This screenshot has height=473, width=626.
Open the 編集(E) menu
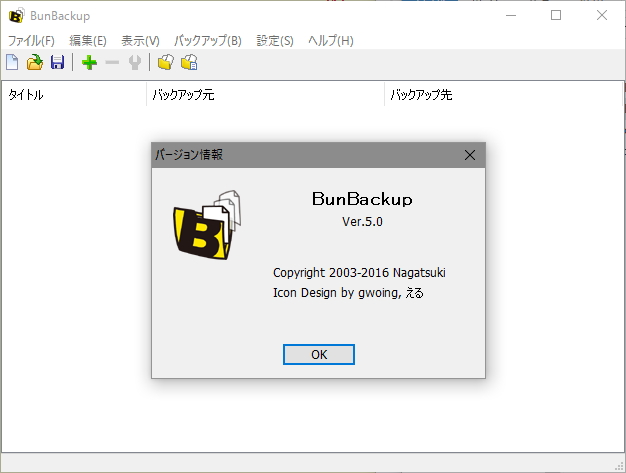point(87,41)
